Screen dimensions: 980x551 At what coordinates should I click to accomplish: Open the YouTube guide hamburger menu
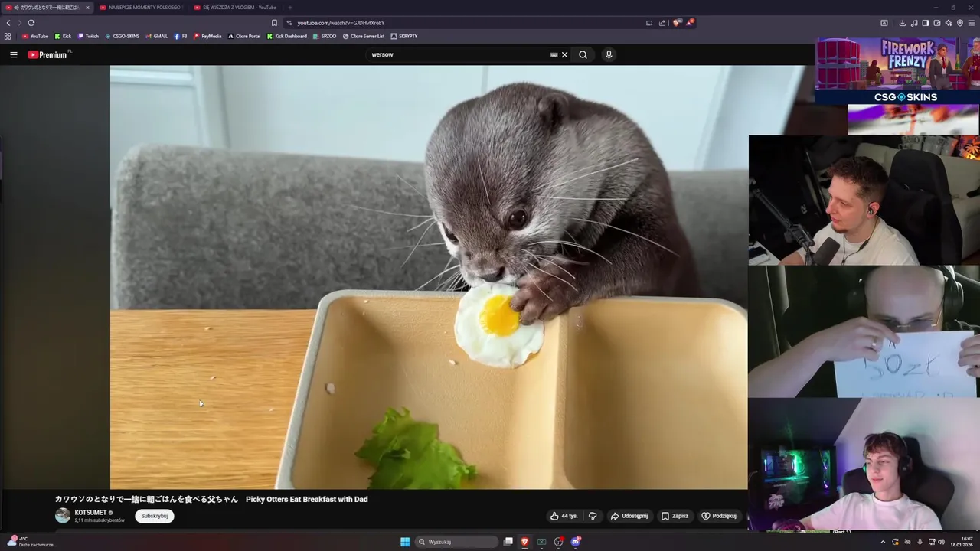(13, 54)
